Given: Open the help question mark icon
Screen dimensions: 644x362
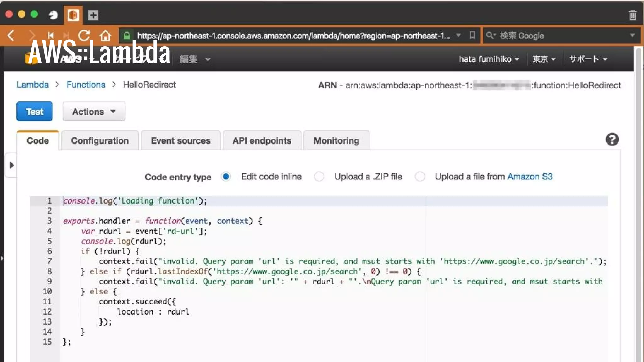Looking at the screenshot, I should [612, 140].
